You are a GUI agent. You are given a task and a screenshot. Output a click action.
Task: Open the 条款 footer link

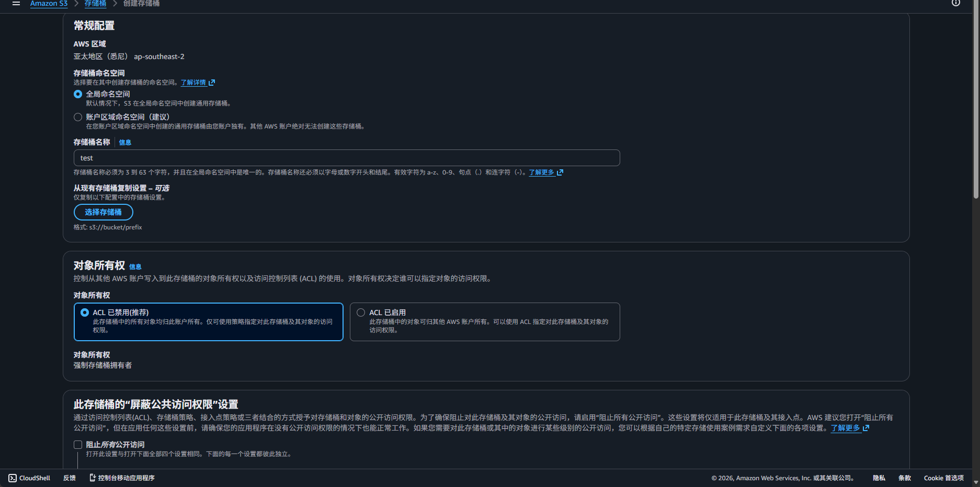coord(905,478)
